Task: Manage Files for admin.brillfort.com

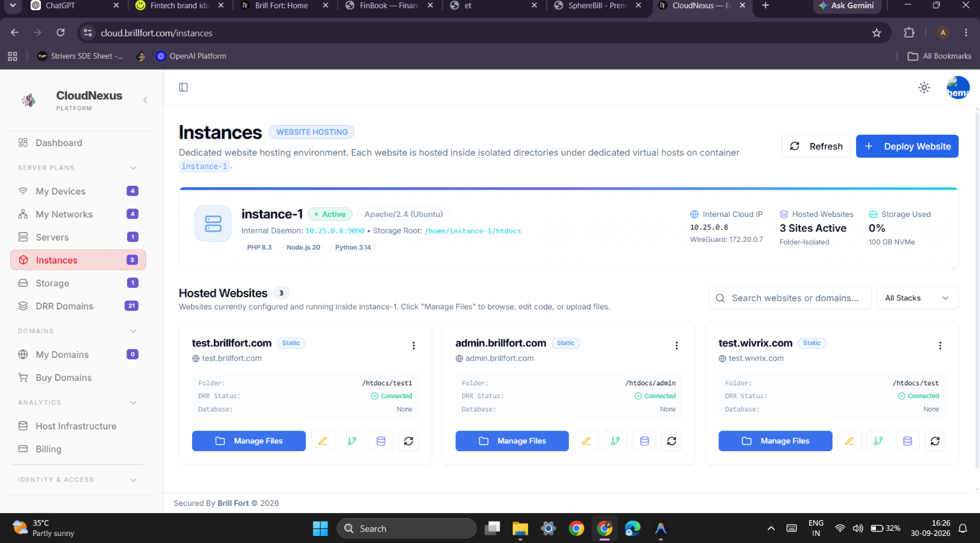Action: 512,441
